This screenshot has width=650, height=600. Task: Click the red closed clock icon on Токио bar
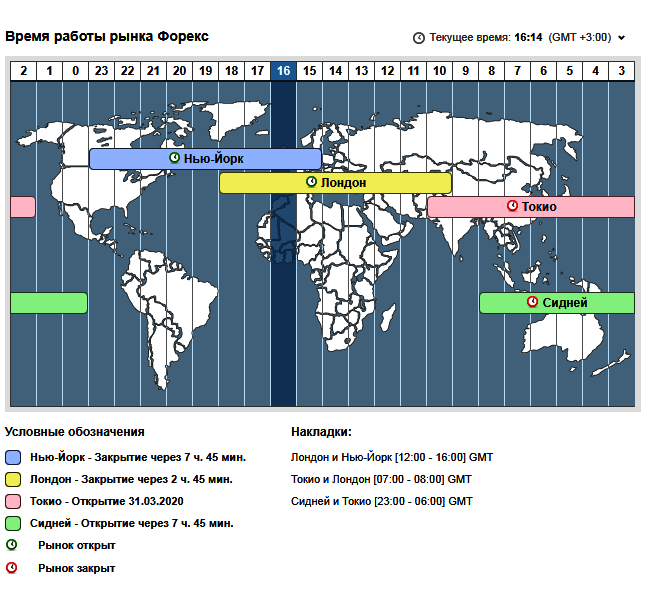(512, 206)
